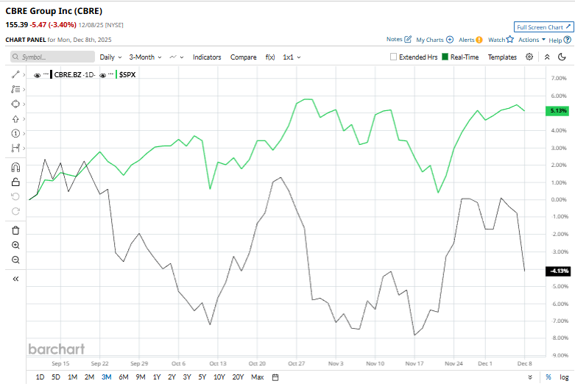Select the Max time range
Viewport: 575px width, 392px height.
[258, 377]
